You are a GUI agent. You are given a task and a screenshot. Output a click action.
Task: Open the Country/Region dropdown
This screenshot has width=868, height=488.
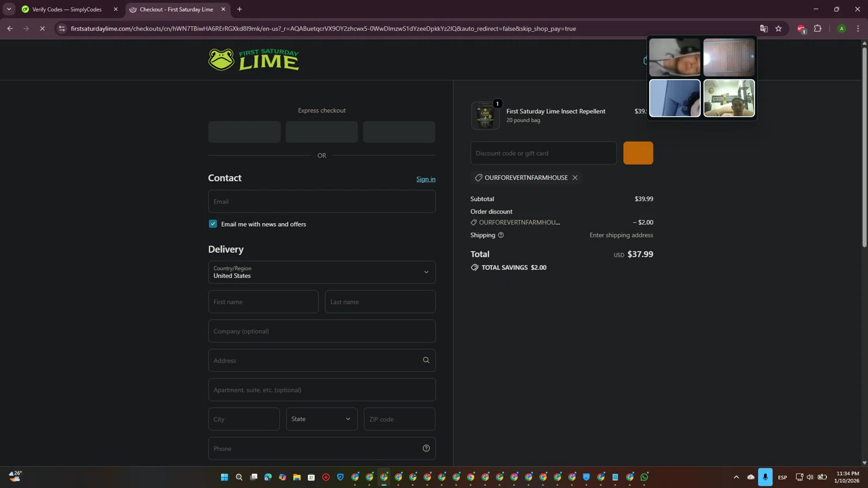coord(322,272)
